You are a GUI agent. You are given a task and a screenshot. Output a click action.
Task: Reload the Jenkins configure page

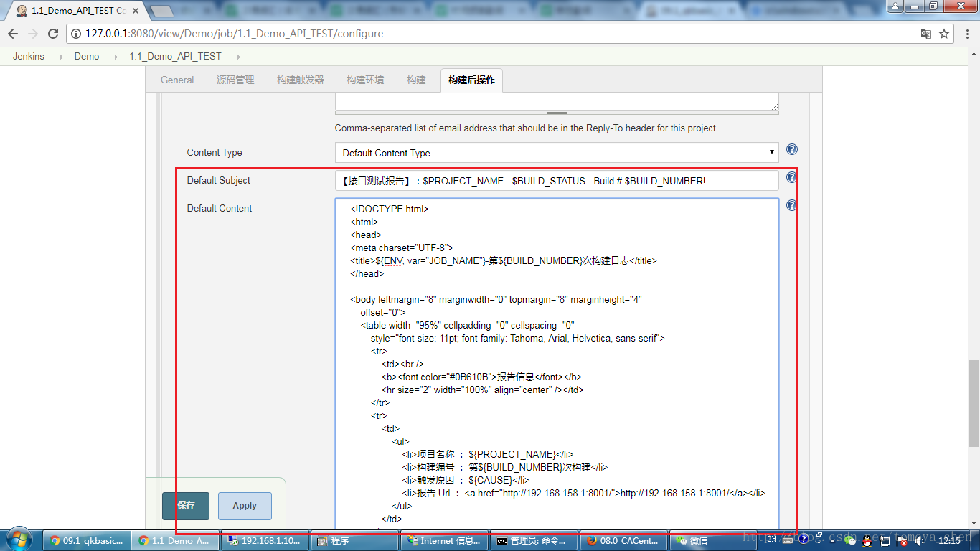click(53, 34)
